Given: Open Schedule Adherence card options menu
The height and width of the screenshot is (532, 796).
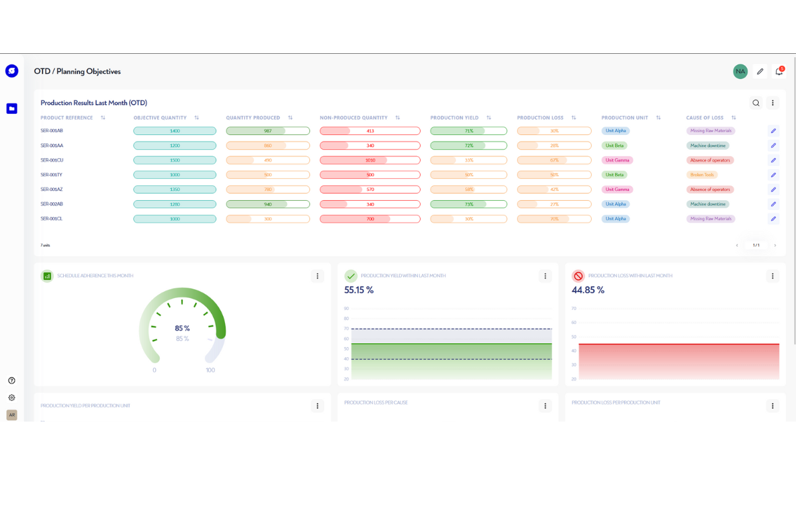Looking at the screenshot, I should [317, 276].
